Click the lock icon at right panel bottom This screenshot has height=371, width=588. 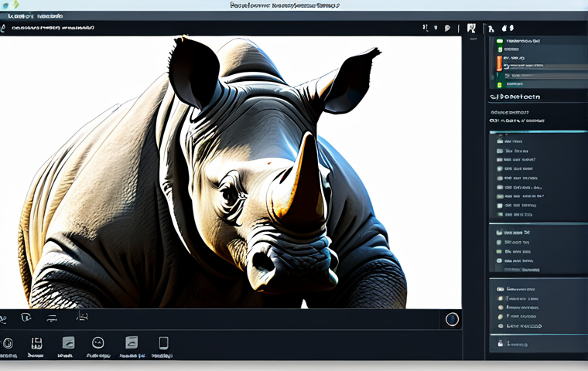501,343
